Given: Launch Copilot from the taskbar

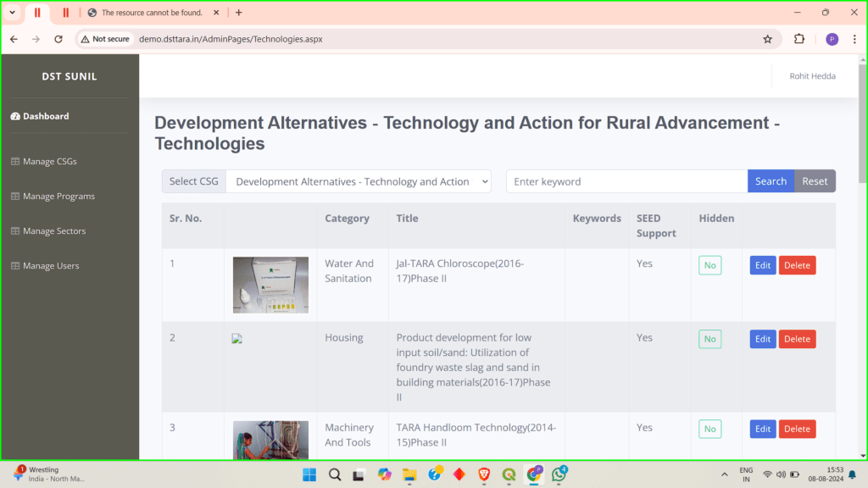Looking at the screenshot, I should [x=384, y=474].
